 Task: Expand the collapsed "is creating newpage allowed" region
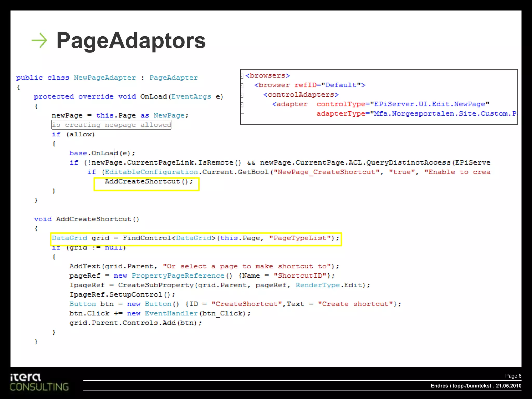click(x=111, y=125)
